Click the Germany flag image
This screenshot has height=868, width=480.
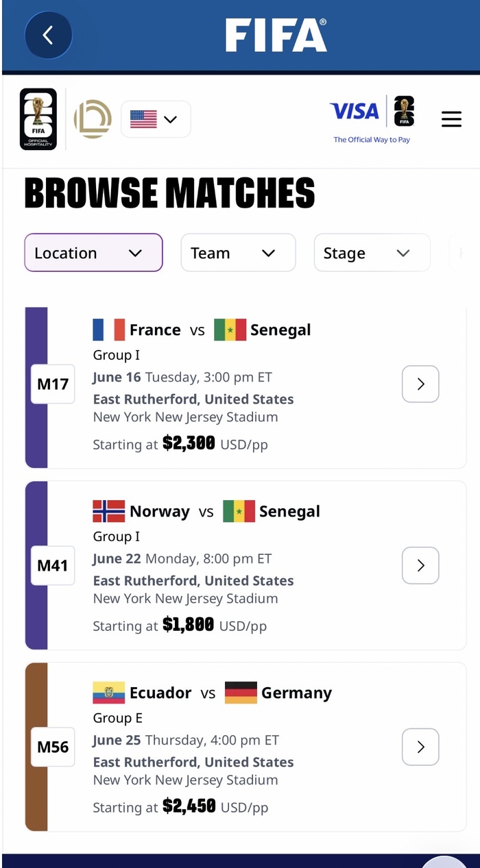(x=241, y=693)
